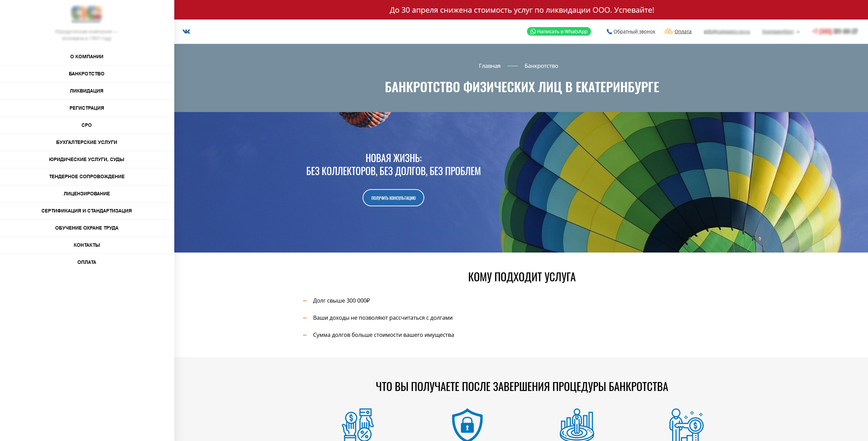Click the red promo banner about ликвидации ООО

(521, 10)
